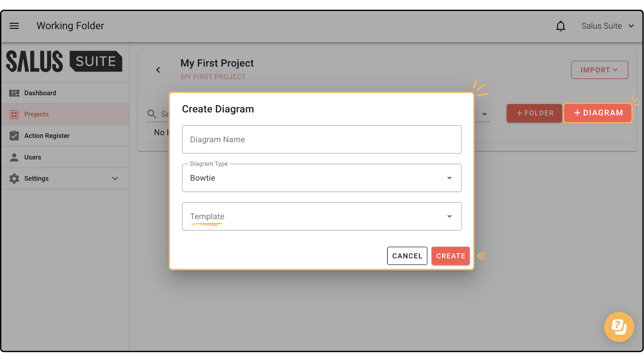Open the help chat widget
This screenshot has width=644, height=362.
coord(619,326)
